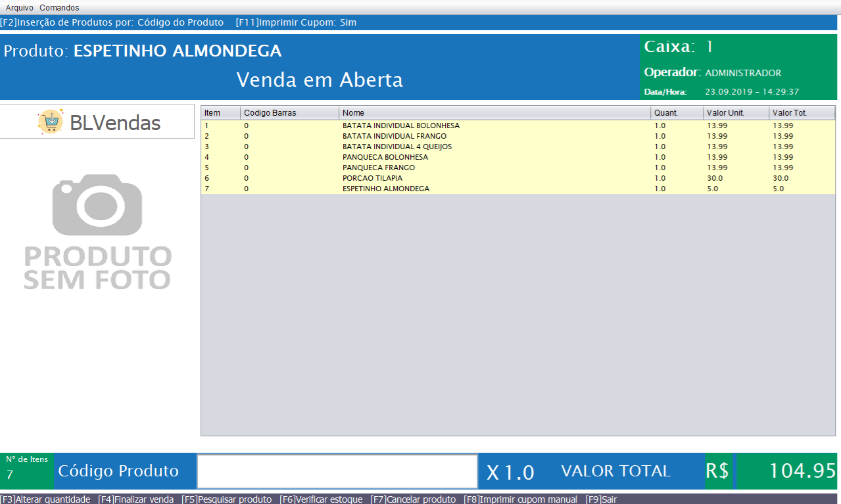Click the Nome column header
The width and height of the screenshot is (841, 504).
tap(494, 113)
